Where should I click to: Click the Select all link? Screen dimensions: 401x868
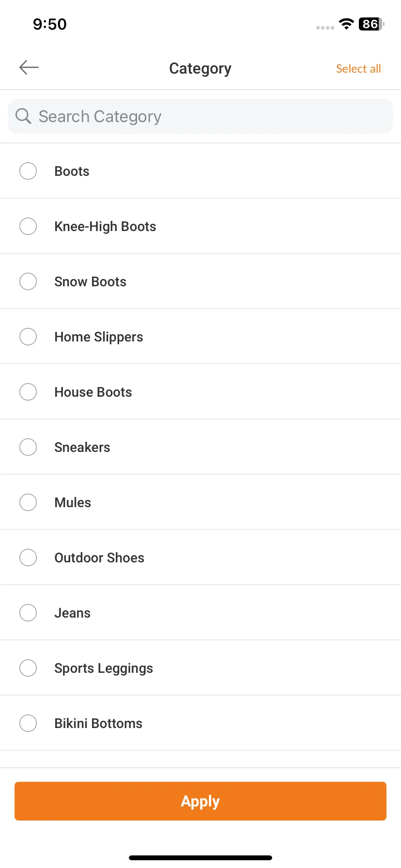pos(358,69)
